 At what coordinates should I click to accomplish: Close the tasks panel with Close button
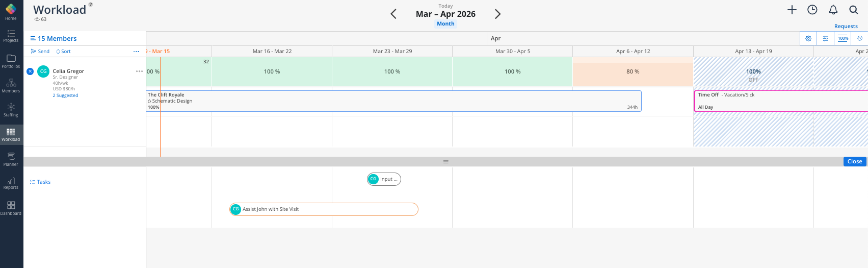[855, 161]
